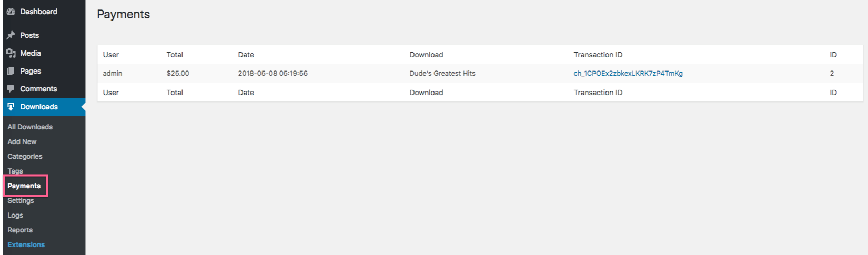The height and width of the screenshot is (255, 868).
Task: Open the Extensions link in sidebar
Action: (x=26, y=244)
